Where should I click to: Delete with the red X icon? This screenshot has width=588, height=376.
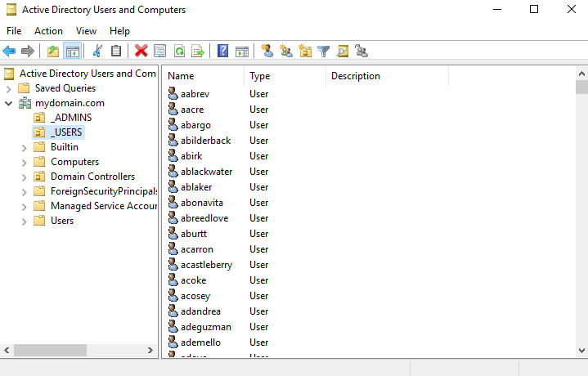tap(141, 51)
